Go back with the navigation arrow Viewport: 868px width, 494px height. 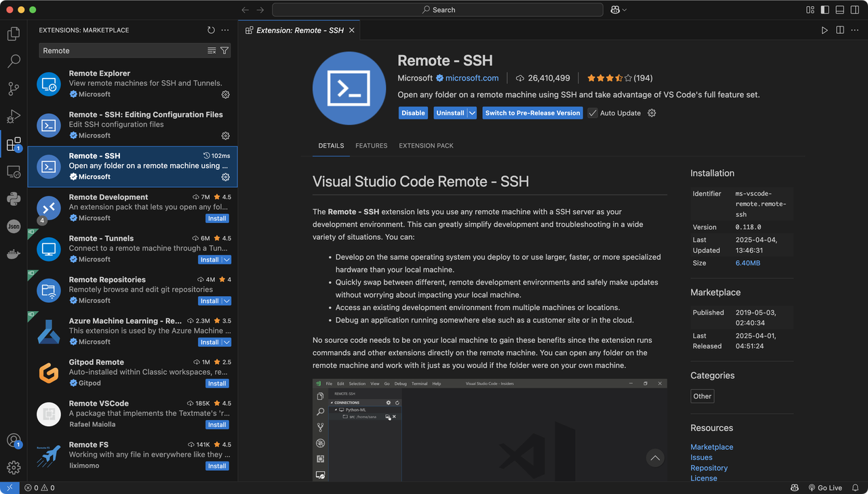[245, 10]
